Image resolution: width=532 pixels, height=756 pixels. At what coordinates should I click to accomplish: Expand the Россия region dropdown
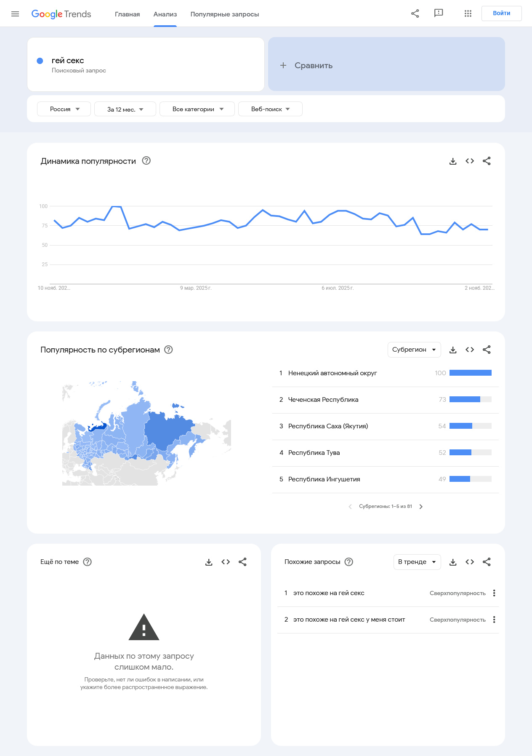[64, 109]
